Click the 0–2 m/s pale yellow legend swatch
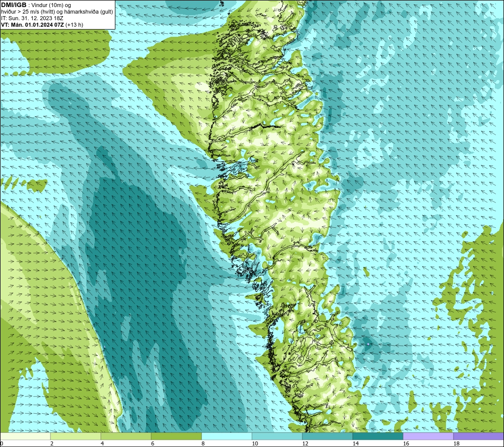Viewport: 504px width, 447px height. pos(25,436)
